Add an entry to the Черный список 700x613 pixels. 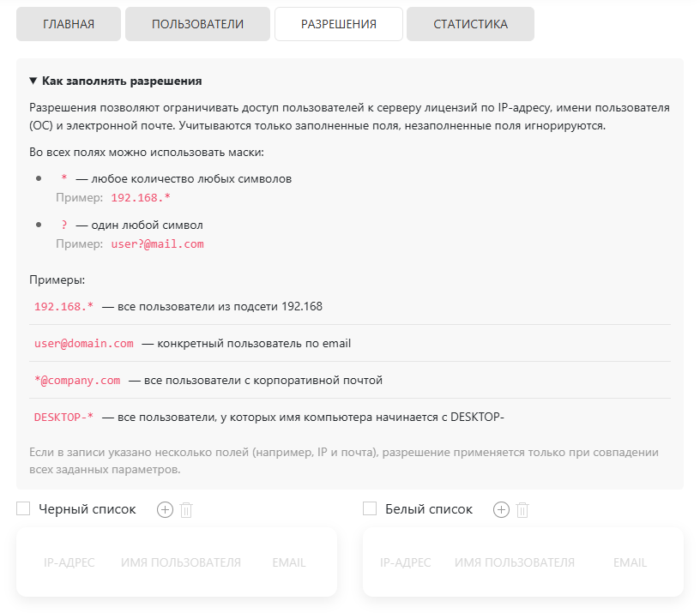pyautogui.click(x=166, y=510)
